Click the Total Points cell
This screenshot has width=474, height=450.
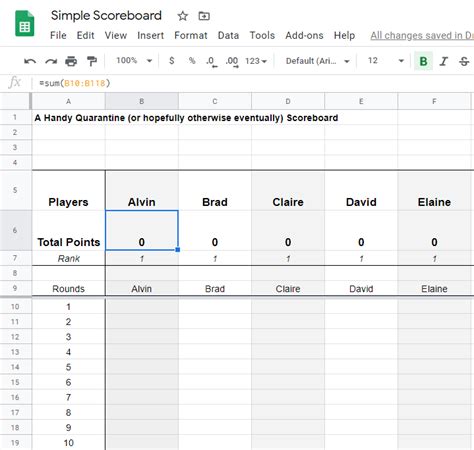(x=68, y=230)
